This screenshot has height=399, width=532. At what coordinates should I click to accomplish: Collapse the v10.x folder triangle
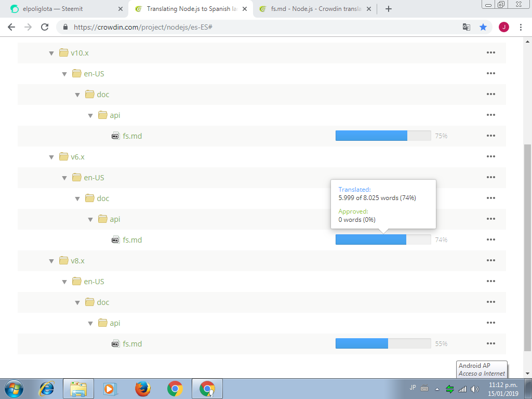click(51, 54)
